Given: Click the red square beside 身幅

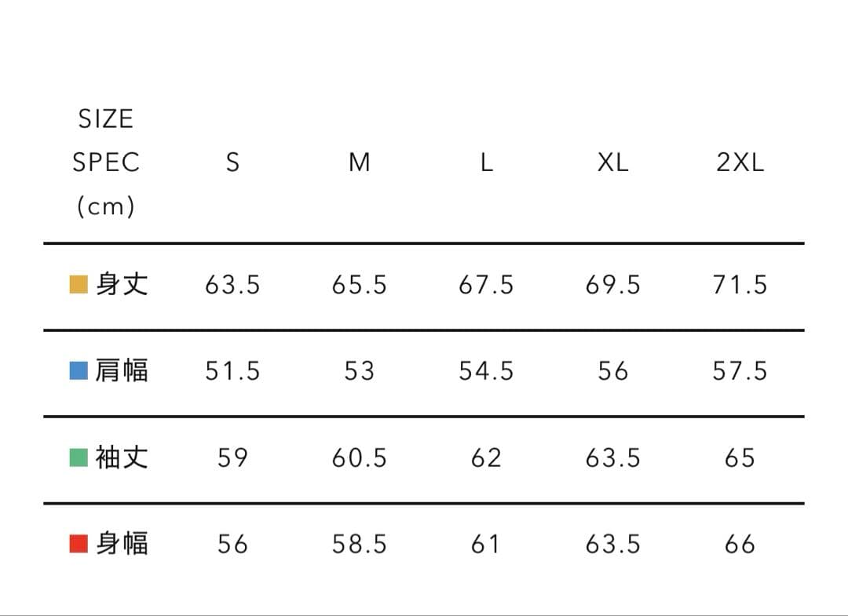Looking at the screenshot, I should 79,544.
